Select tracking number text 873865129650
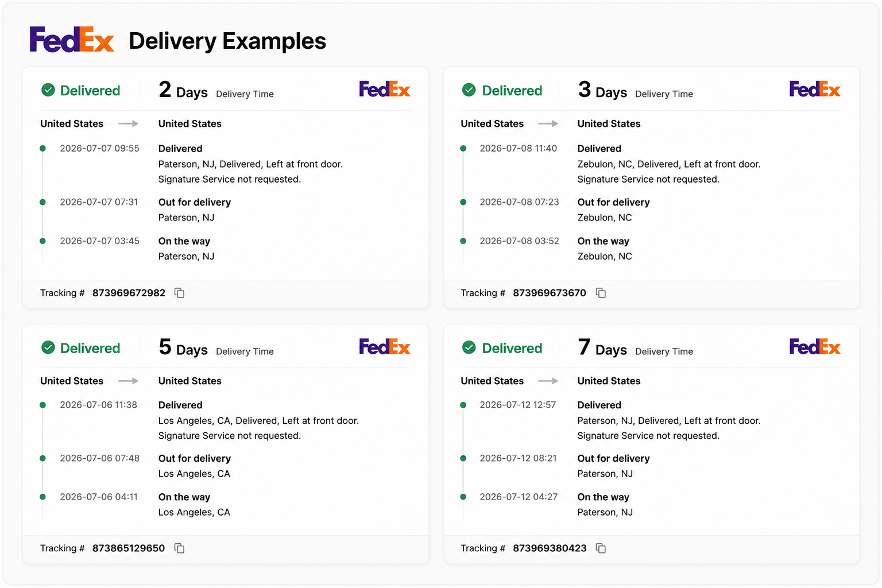 click(x=129, y=548)
